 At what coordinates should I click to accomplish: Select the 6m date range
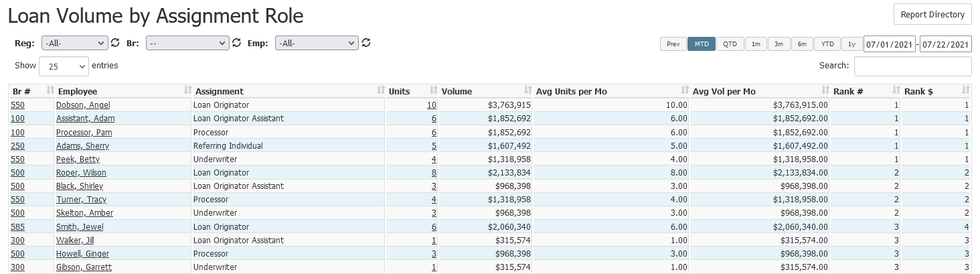(x=802, y=44)
